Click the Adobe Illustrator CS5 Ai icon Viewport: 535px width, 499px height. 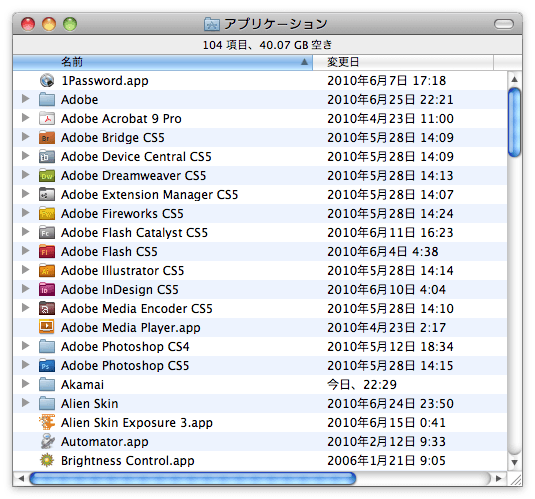pos(47,271)
